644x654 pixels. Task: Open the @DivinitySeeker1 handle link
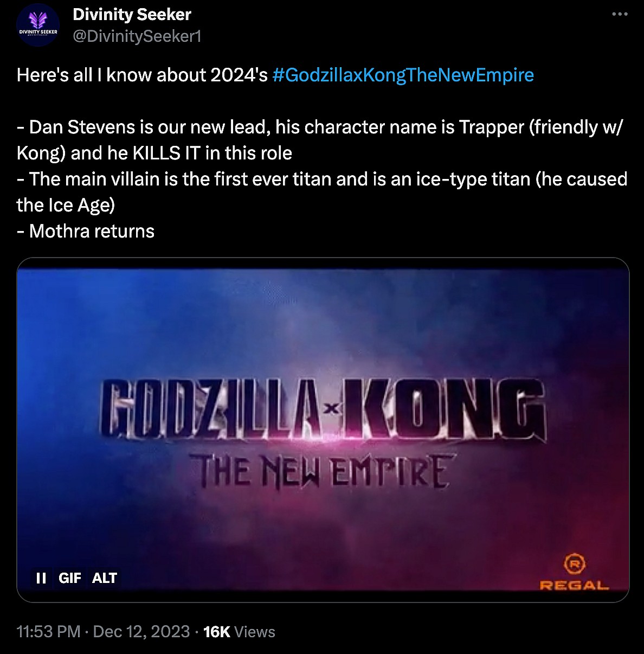137,36
